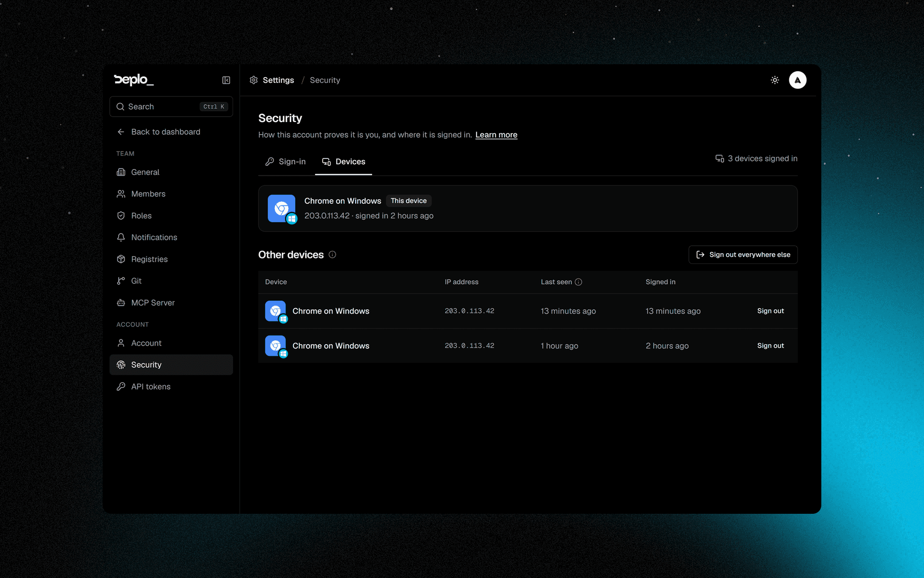Click the 203.0.113.42 · signed in 2 hours ago text

point(369,216)
